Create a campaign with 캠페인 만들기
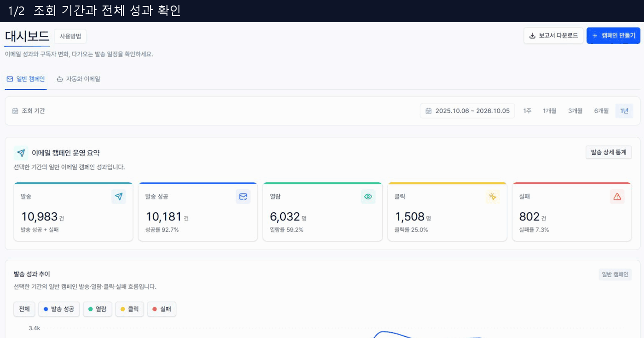644x338 pixels. click(x=613, y=35)
